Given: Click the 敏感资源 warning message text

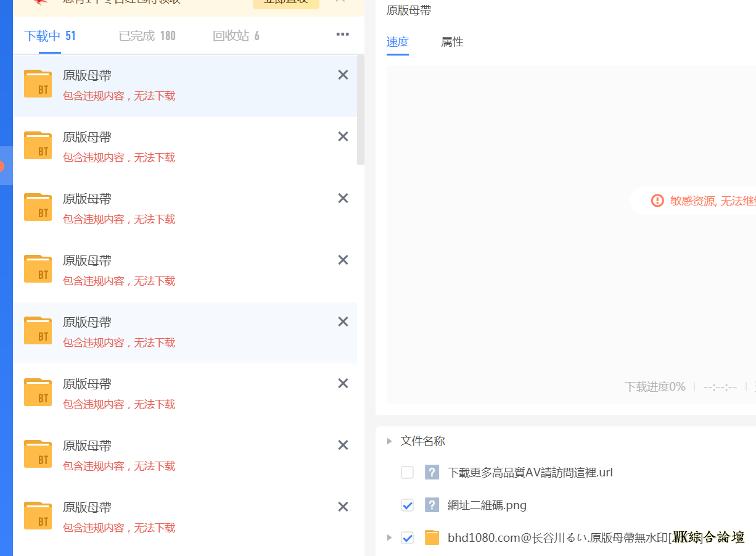Looking at the screenshot, I should coord(713,201).
